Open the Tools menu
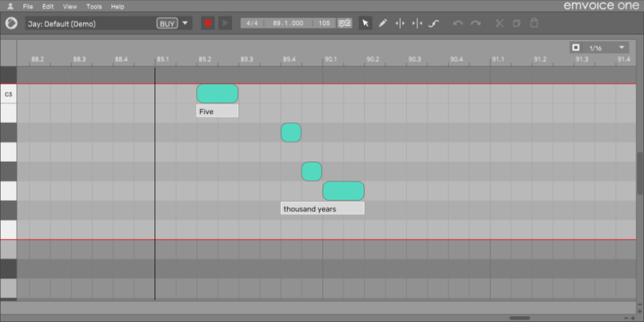 tap(94, 6)
